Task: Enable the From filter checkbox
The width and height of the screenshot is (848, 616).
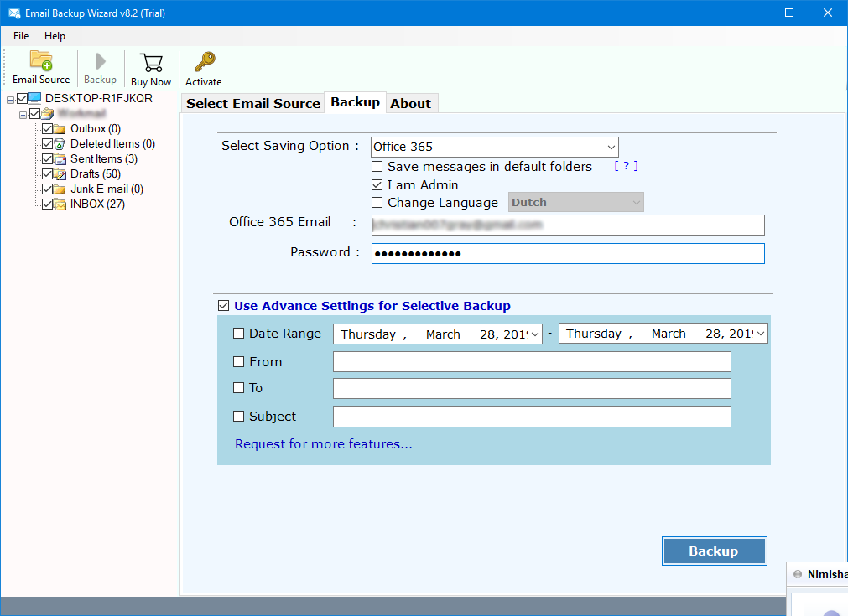Action: (x=238, y=361)
